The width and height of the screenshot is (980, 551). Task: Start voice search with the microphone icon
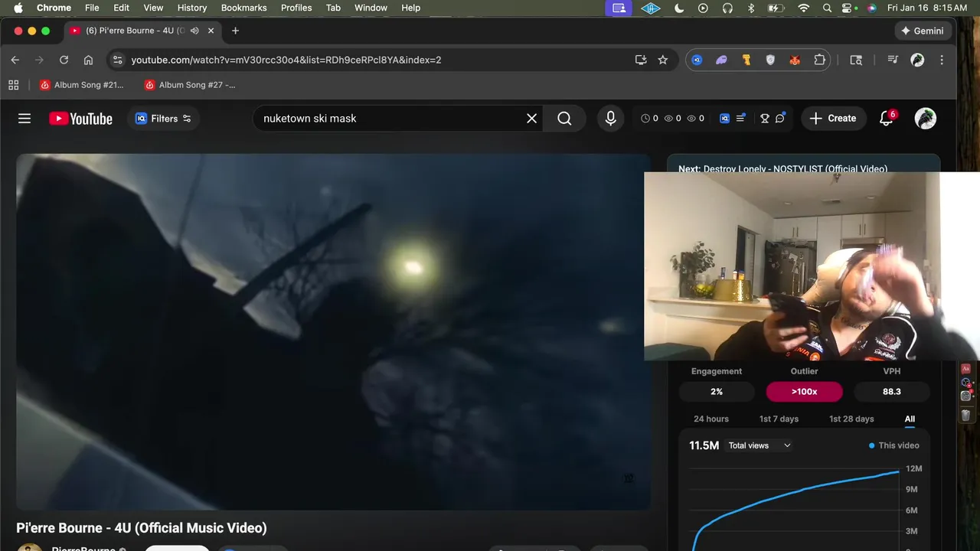point(610,119)
